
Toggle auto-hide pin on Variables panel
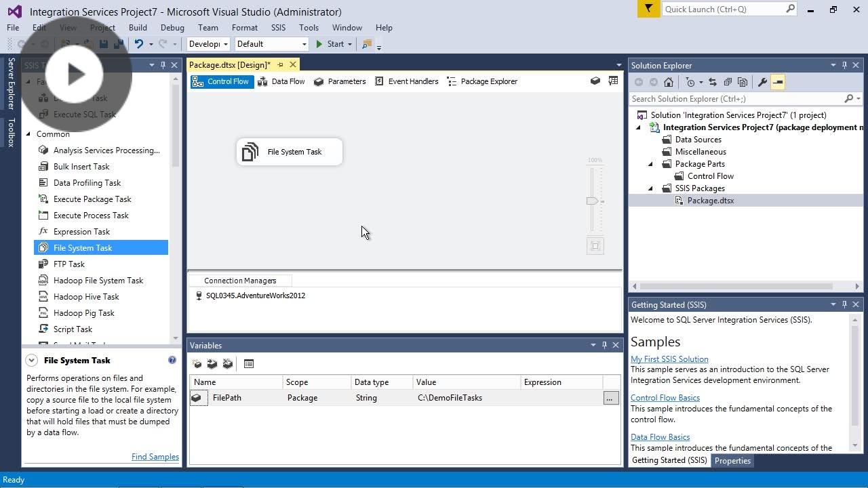(604, 345)
